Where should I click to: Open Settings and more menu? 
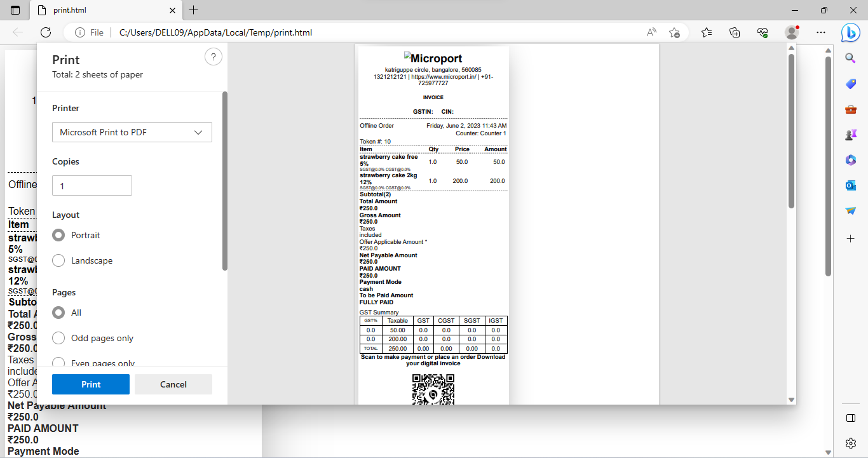point(821,32)
